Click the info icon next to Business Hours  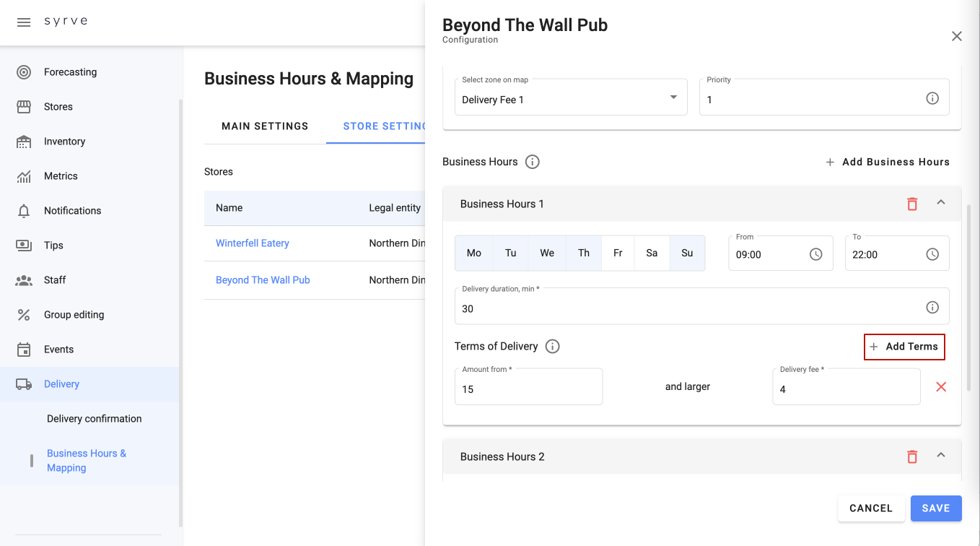coord(533,162)
